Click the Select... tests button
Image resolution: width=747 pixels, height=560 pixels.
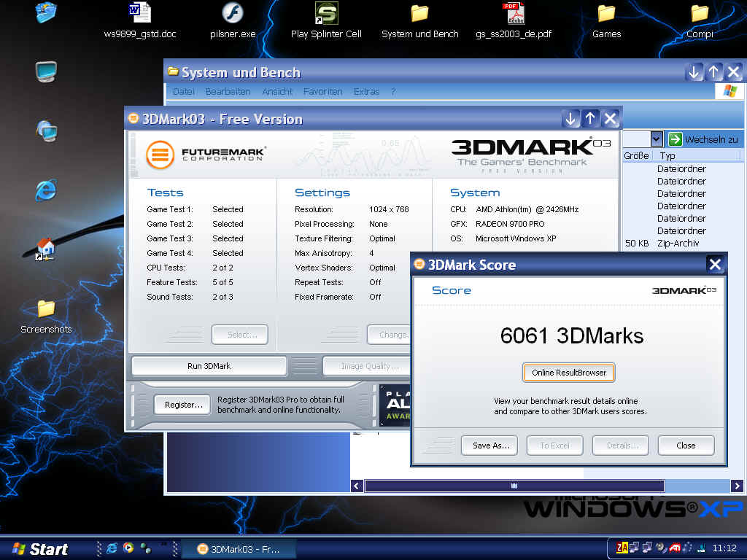(x=239, y=334)
